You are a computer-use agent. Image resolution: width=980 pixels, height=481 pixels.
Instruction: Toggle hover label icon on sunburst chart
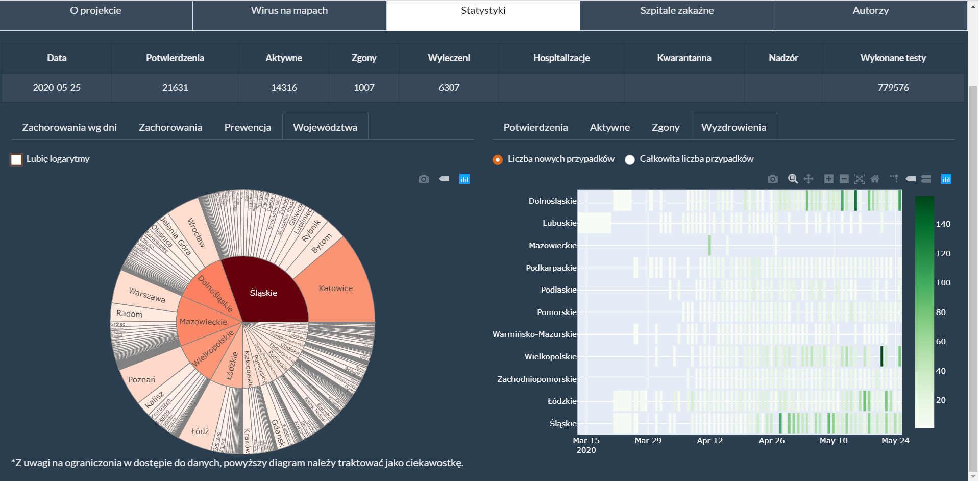click(444, 179)
